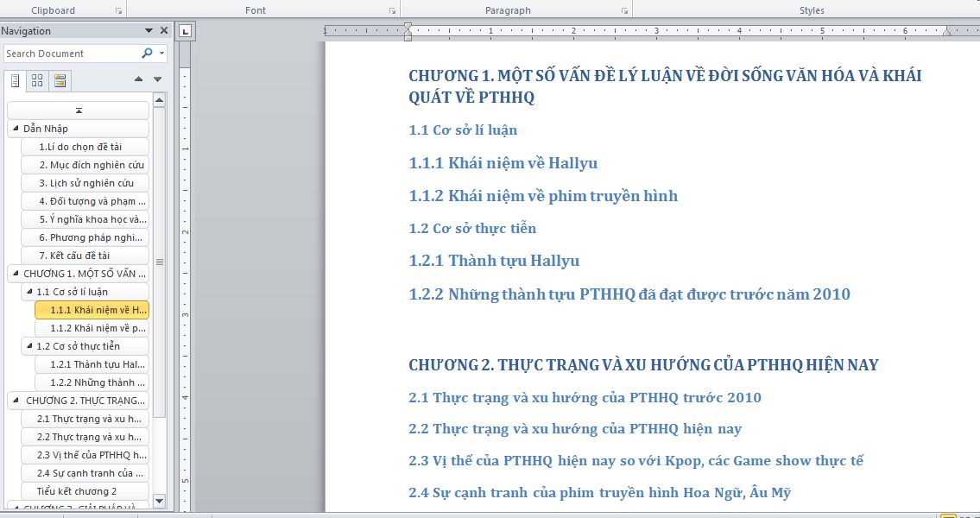The width and height of the screenshot is (980, 518).
Task: Select Dẫn Nhập in the Navigation pane
Action: pyautogui.click(x=79, y=129)
